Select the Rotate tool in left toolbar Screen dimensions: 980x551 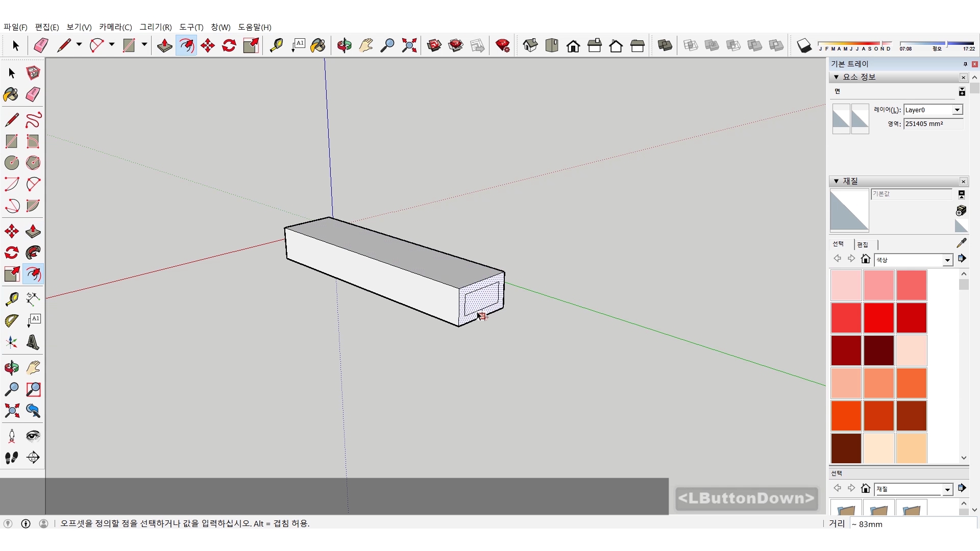[x=12, y=253]
